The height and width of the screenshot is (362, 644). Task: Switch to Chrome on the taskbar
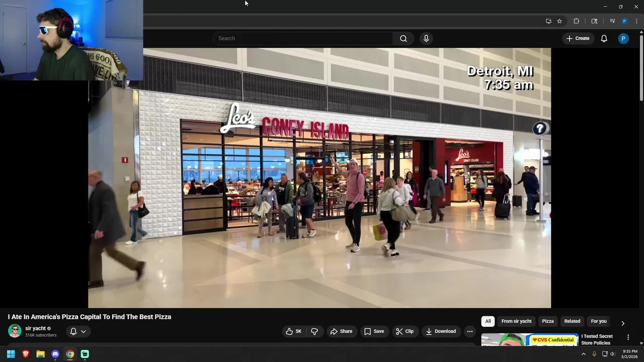(70, 354)
